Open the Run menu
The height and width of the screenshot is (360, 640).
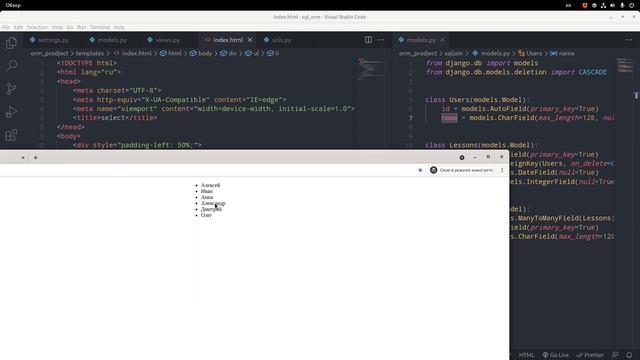pos(82,27)
